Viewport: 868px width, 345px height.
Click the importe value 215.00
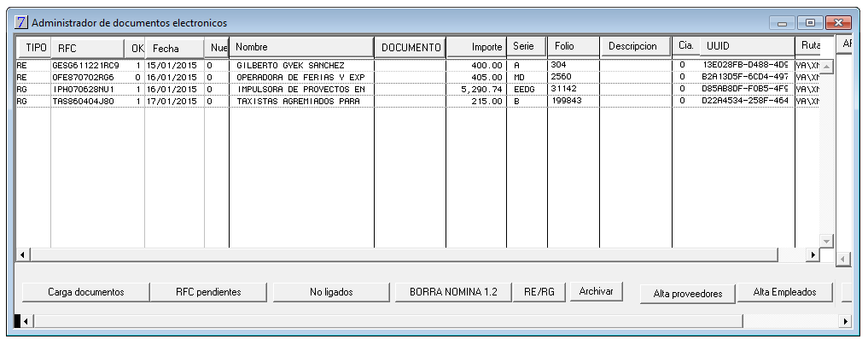click(486, 102)
